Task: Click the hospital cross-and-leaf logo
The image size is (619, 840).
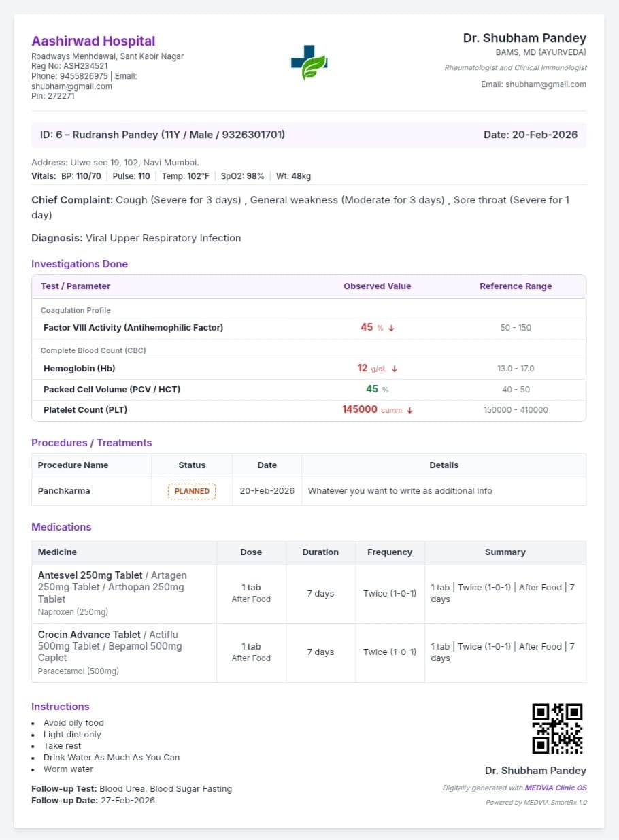Action: pos(309,63)
